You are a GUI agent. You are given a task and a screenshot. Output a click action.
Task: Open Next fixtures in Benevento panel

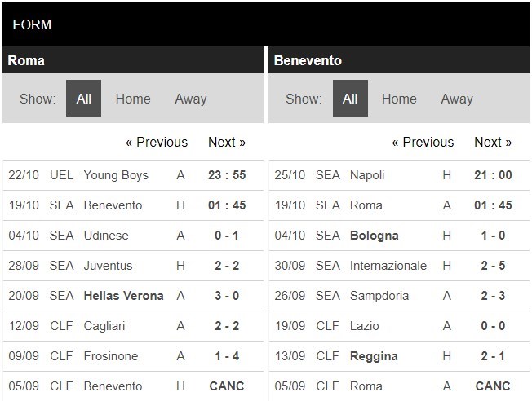click(493, 142)
